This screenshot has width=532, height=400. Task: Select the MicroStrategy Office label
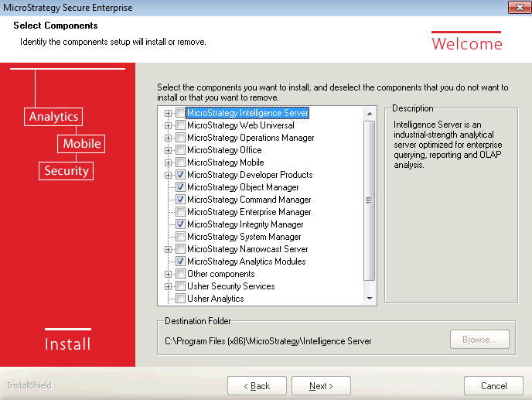[x=224, y=150]
